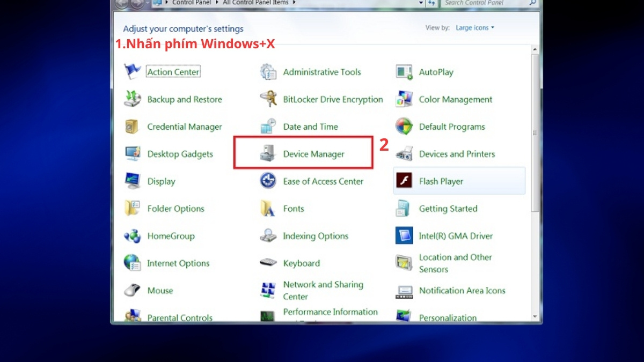
Task: Open the Devices and Printers link
Action: (x=457, y=154)
